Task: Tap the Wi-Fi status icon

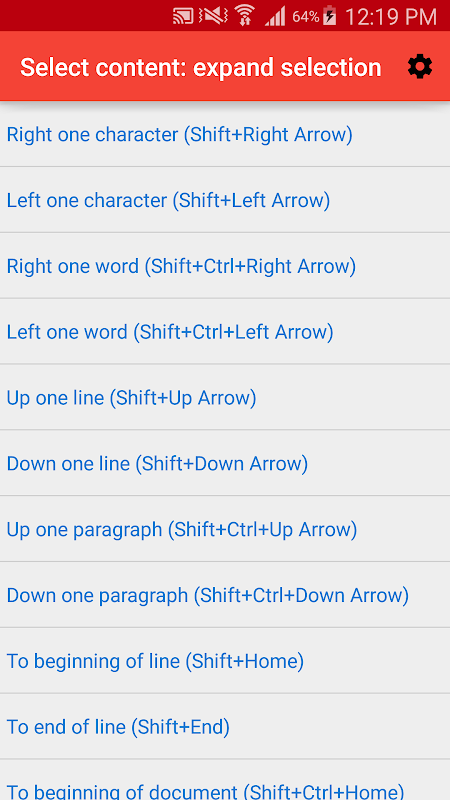Action: click(x=246, y=16)
